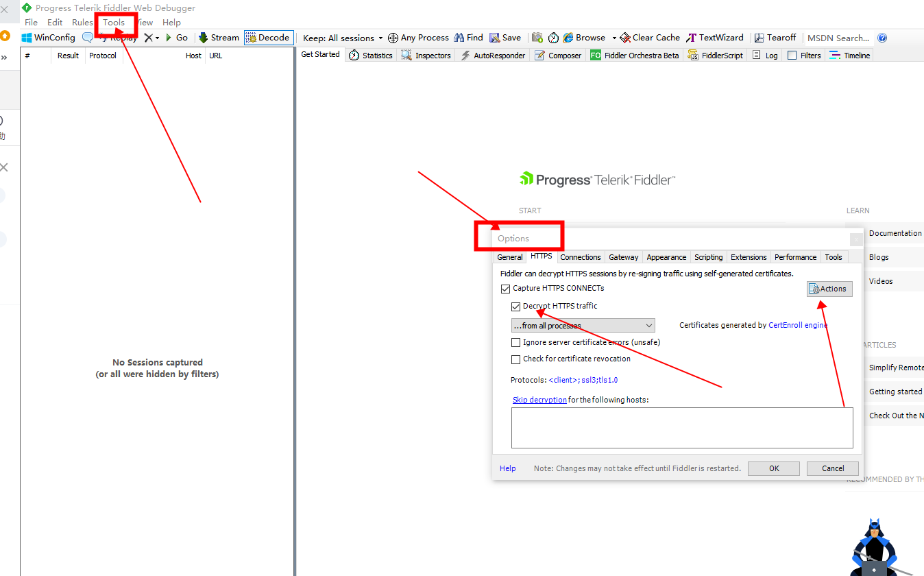Open the Statistics tab

click(371, 56)
